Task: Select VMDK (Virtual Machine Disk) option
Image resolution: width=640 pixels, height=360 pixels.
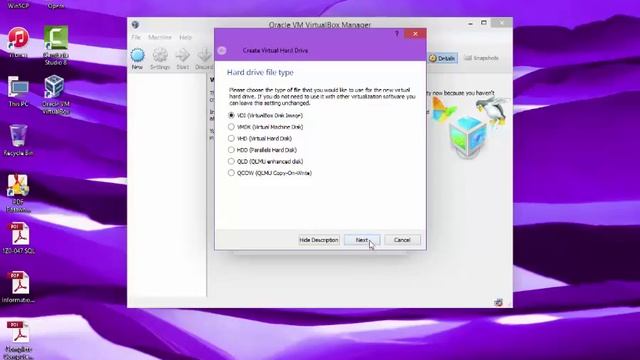Action: [x=266, y=127]
